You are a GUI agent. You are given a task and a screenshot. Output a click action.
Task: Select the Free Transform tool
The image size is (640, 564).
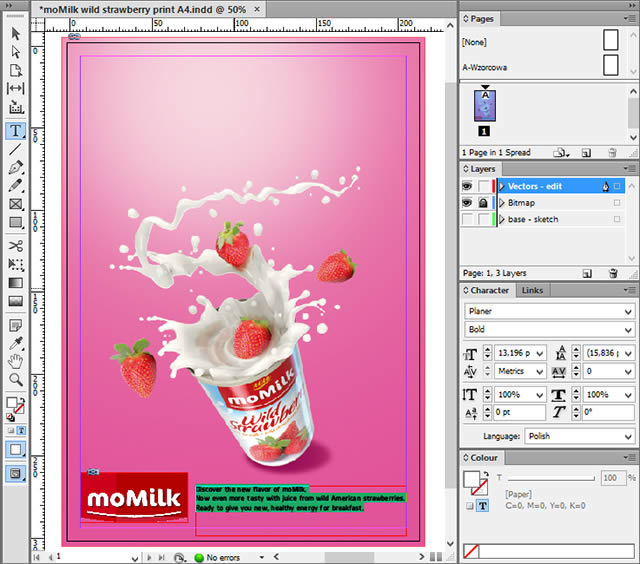tap(16, 264)
